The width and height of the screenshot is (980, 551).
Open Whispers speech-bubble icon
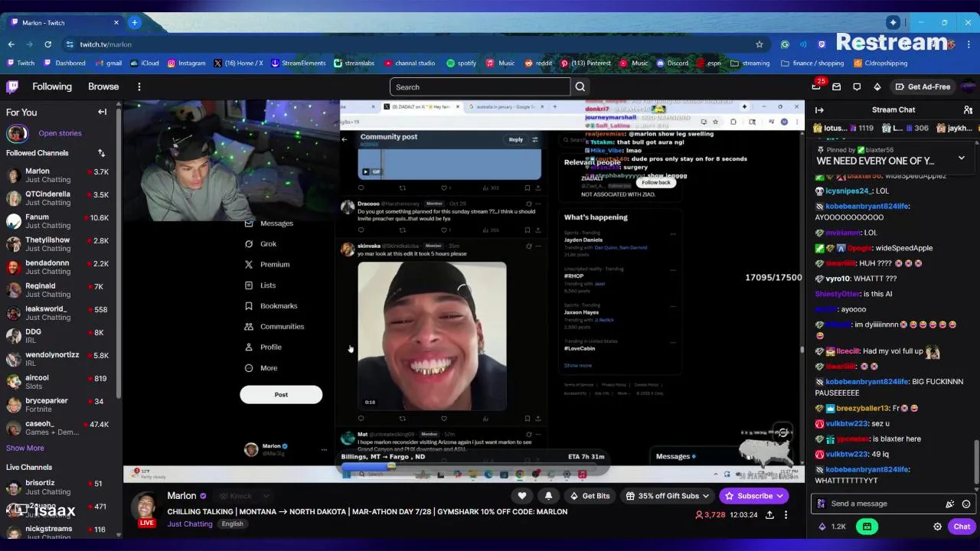857,86
